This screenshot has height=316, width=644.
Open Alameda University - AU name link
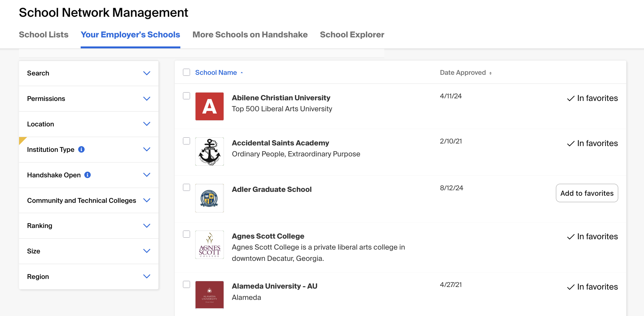click(275, 286)
